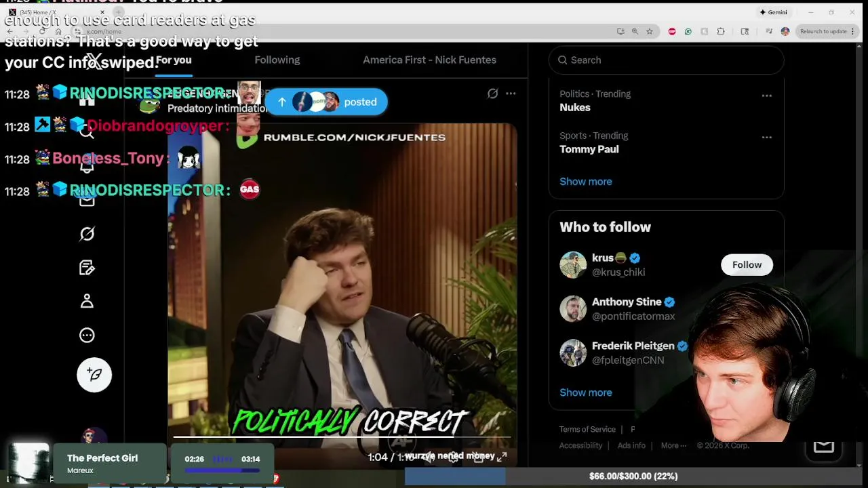
Task: Open the Chrome profile avatar
Action: click(x=785, y=31)
